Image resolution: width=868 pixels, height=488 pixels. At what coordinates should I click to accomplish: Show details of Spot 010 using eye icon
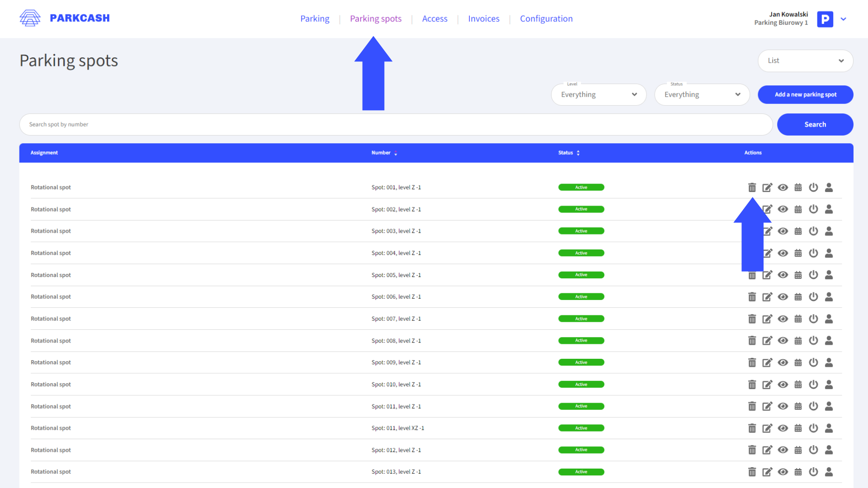pos(783,384)
